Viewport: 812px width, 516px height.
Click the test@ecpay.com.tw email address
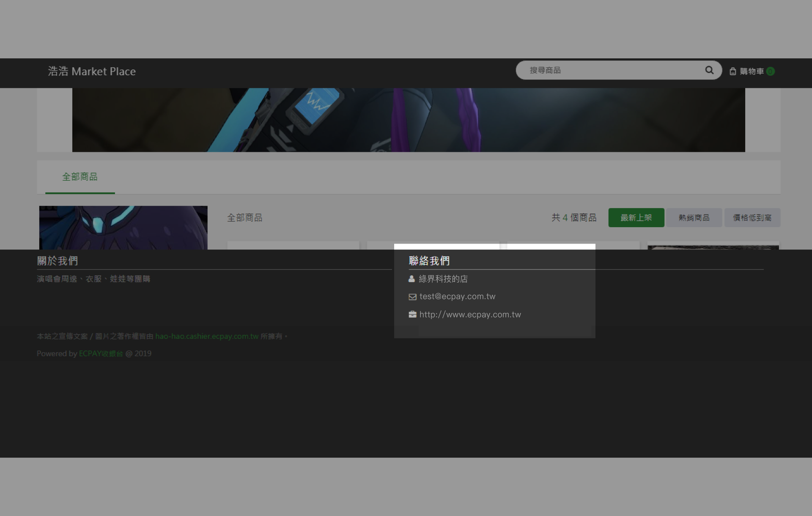[x=457, y=296]
